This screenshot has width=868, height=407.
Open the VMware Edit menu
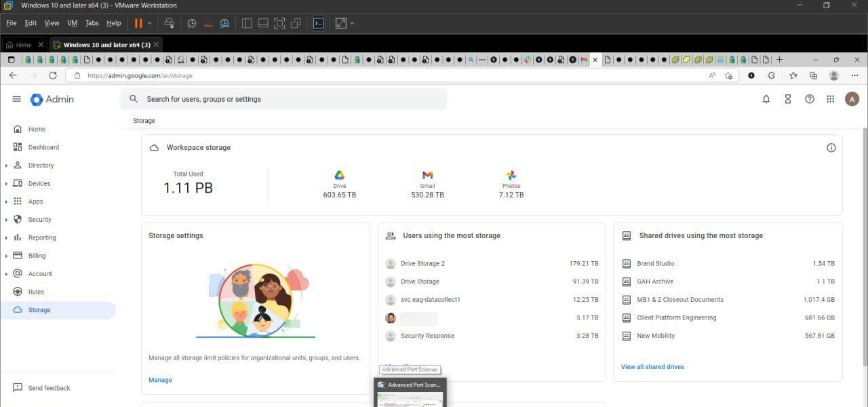click(x=31, y=23)
